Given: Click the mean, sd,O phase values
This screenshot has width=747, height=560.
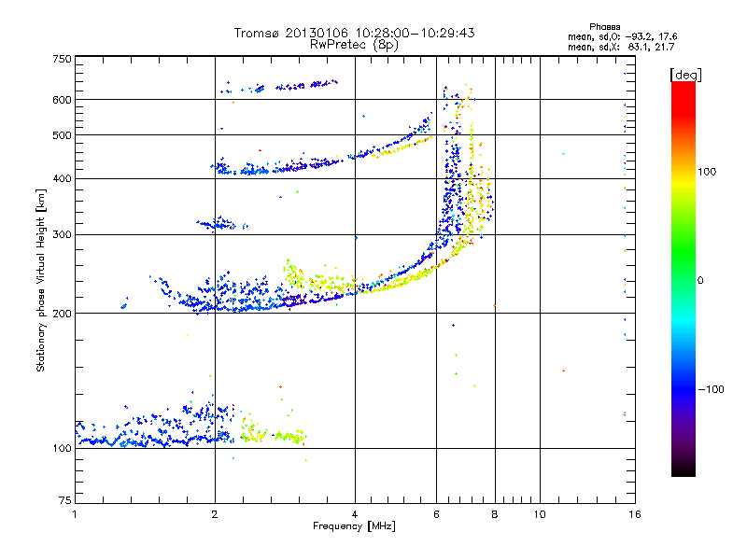Looking at the screenshot, I should pos(622,36).
